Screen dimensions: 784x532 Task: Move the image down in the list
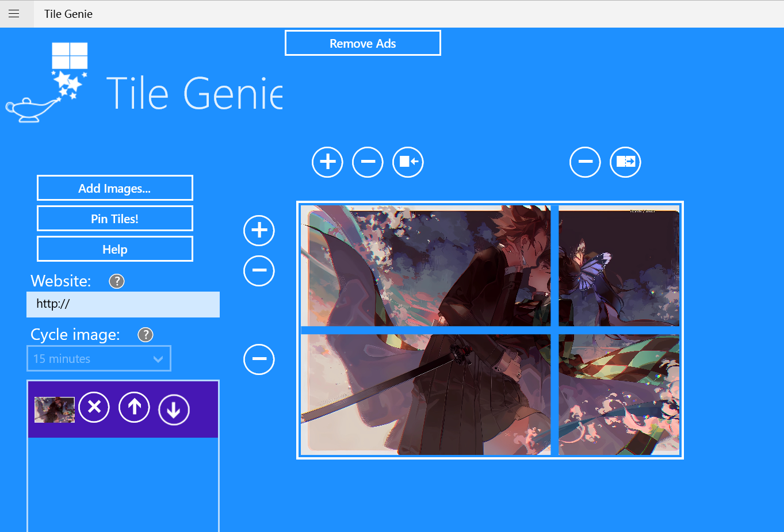coord(174,409)
